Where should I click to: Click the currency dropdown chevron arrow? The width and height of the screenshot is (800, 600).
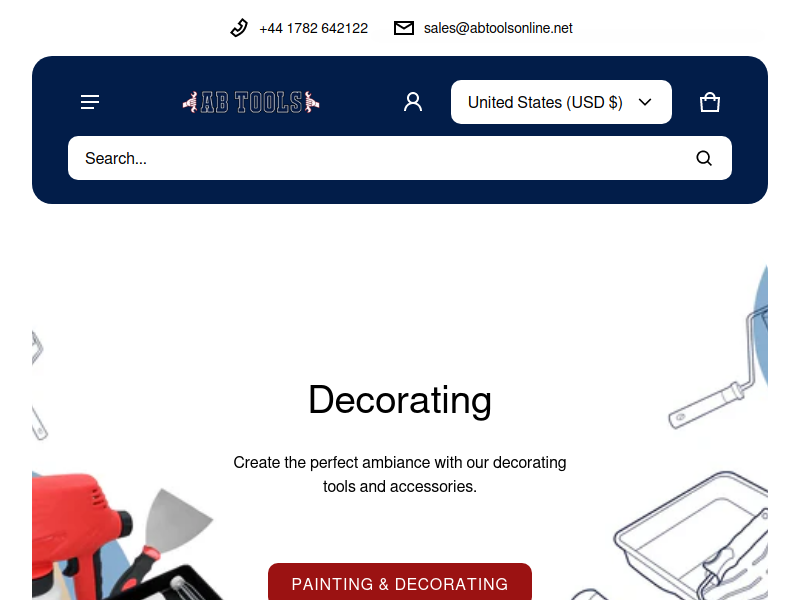(645, 102)
